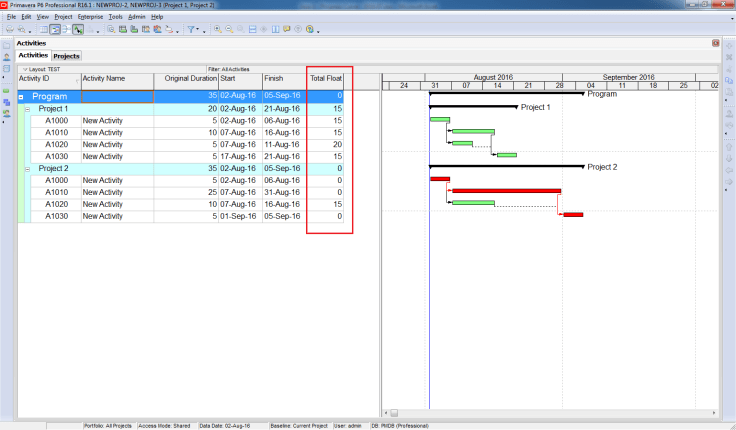Image resolution: width=736 pixels, height=430 pixels.
Task: Open Print Preview from the toolbar
Action: [x=22, y=29]
